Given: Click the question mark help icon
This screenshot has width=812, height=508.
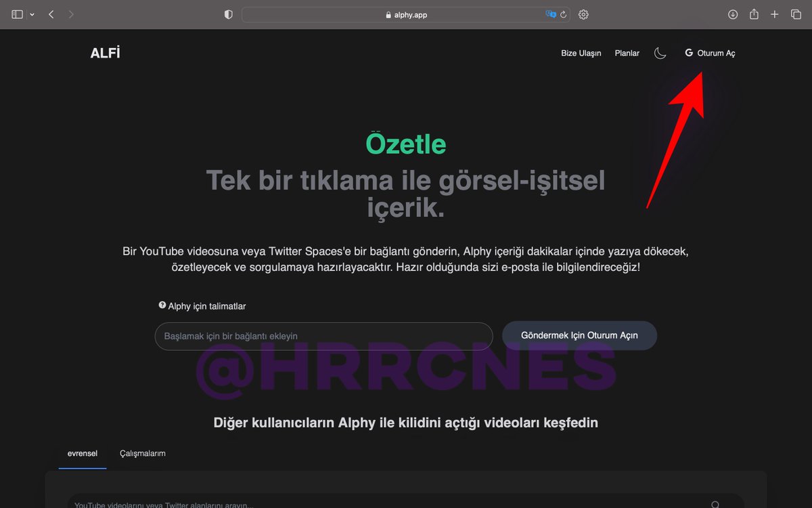Looking at the screenshot, I should pos(162,305).
